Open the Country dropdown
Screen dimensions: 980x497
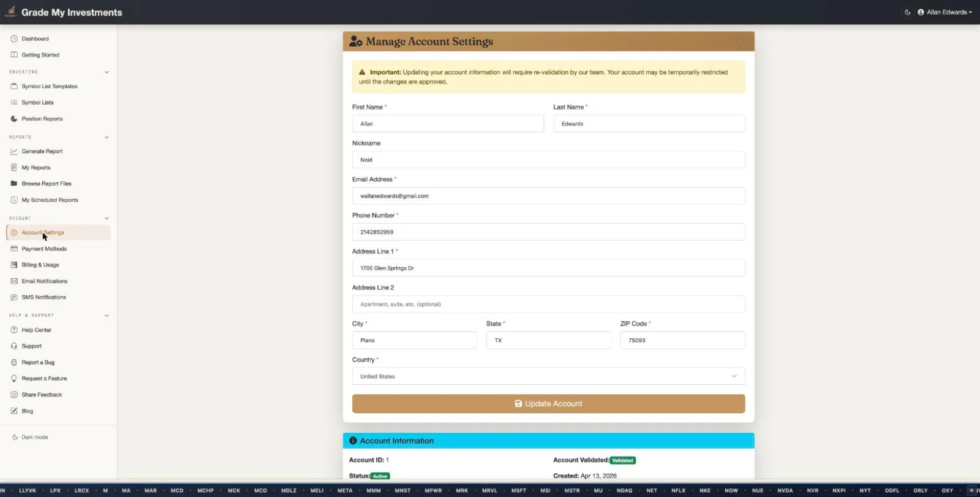548,376
